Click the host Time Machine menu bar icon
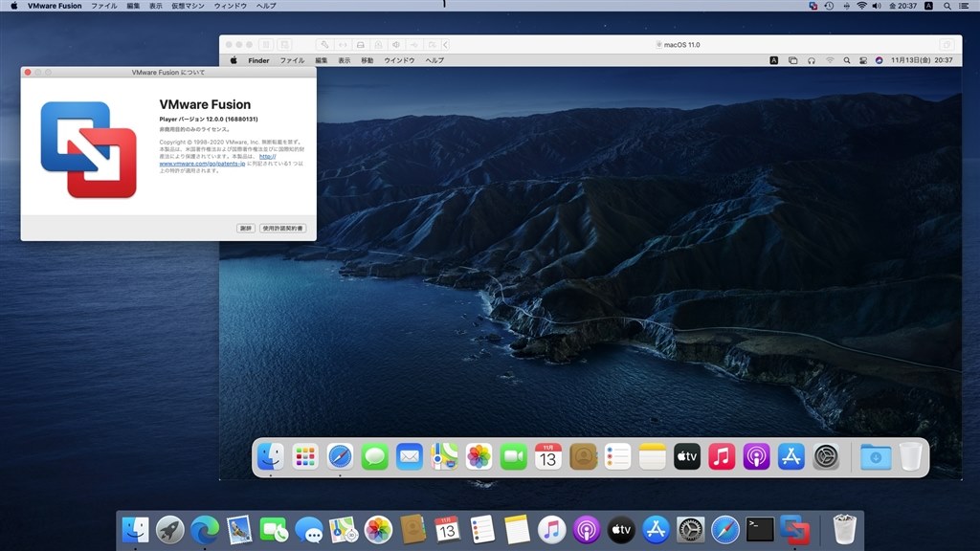 pyautogui.click(x=829, y=6)
